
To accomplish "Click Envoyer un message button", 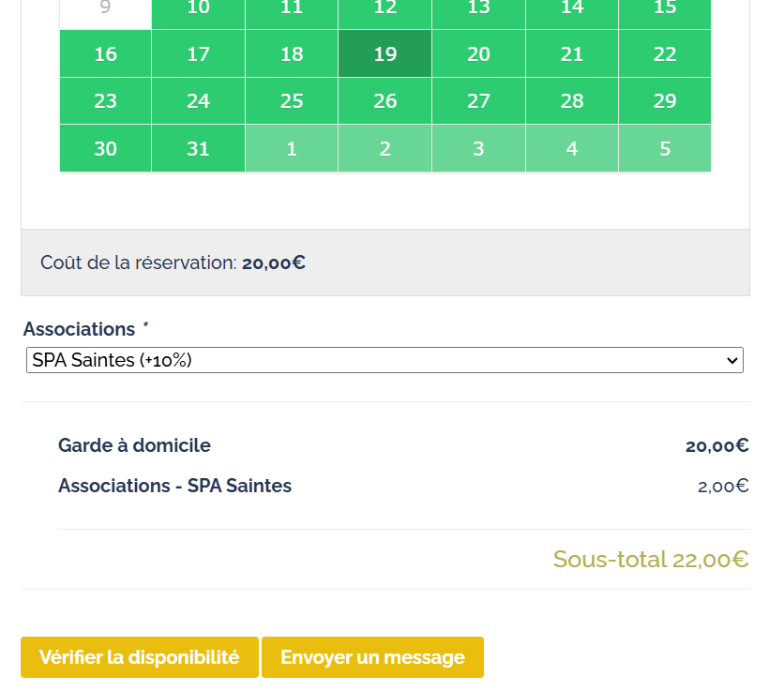I will pos(372,657).
